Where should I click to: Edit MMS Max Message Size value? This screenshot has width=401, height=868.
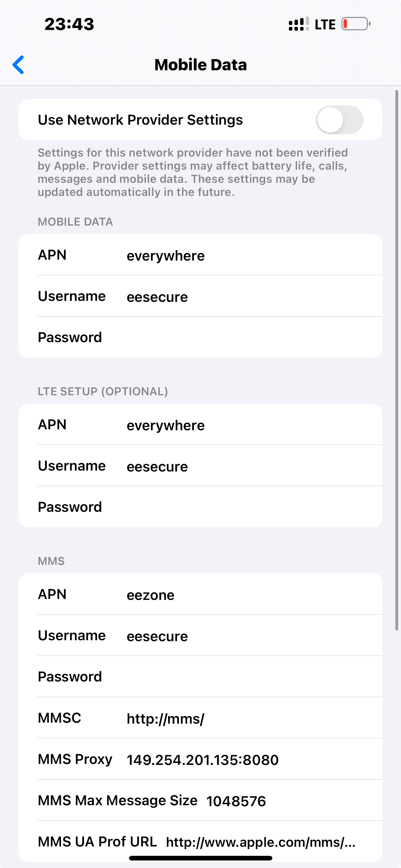[200, 800]
